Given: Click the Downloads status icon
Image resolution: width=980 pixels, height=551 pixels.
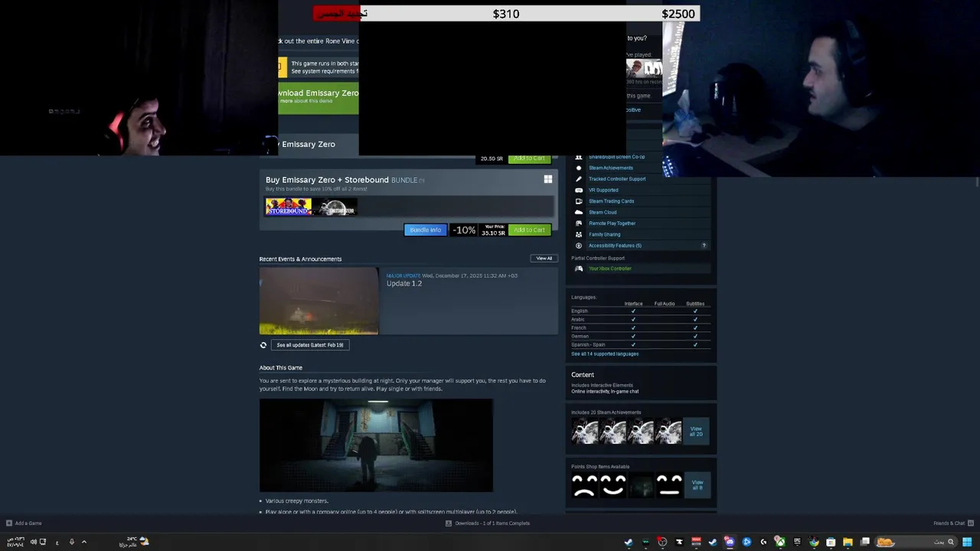Looking at the screenshot, I should coord(449,523).
